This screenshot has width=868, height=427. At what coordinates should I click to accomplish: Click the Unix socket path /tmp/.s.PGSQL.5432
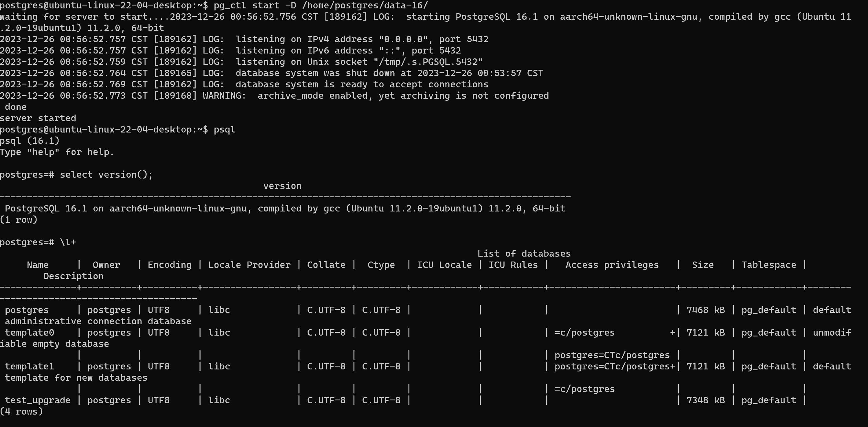click(x=428, y=62)
